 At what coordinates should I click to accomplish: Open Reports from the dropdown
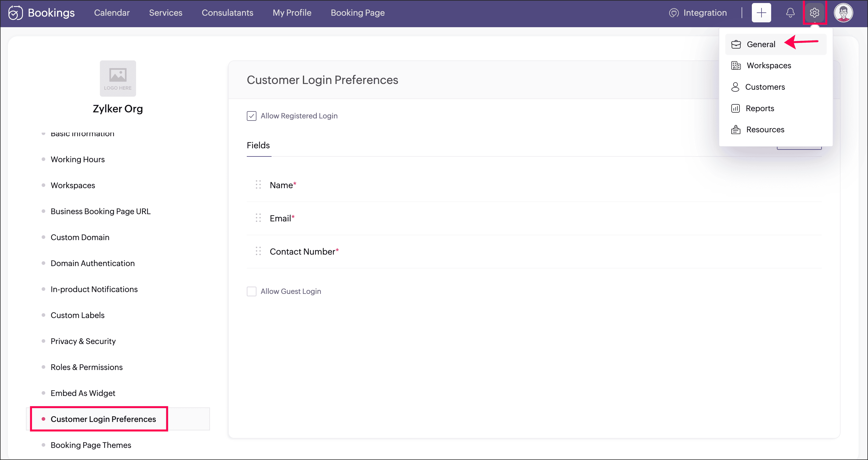click(x=759, y=108)
